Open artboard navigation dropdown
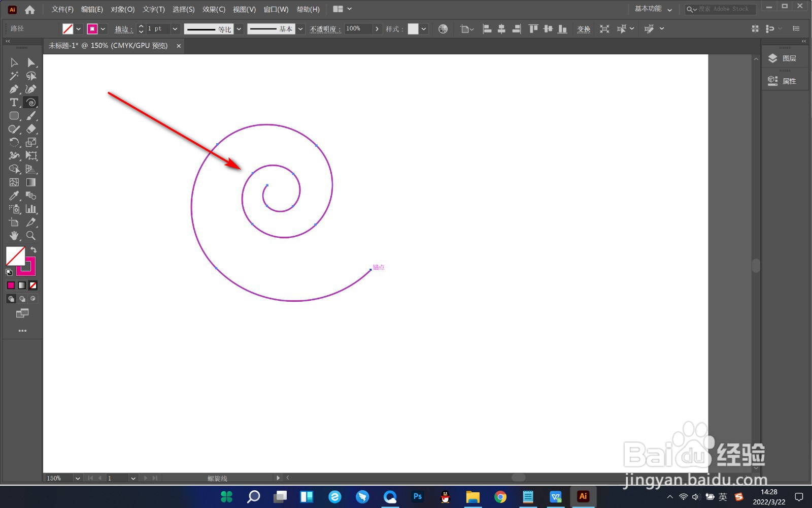812x508 pixels. (133, 478)
